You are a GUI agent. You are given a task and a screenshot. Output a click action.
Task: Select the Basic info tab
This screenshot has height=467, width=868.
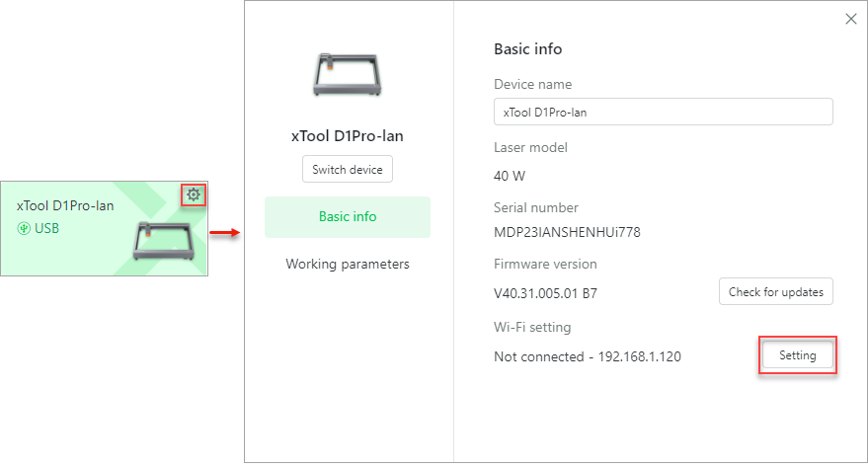(347, 216)
